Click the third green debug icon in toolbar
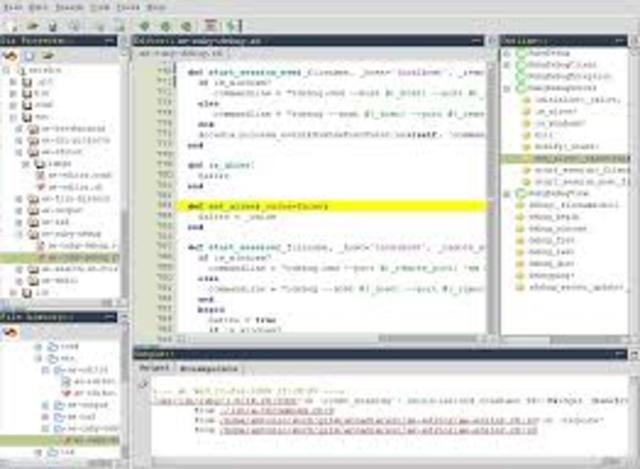This screenshot has width=640, height=469. coord(186,27)
